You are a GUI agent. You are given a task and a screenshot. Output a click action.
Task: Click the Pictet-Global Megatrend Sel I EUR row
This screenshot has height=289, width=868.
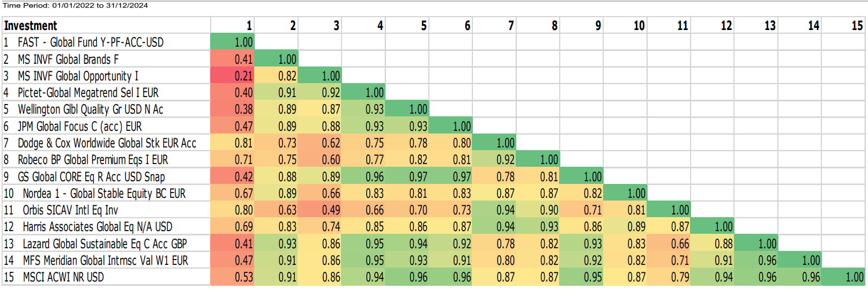88,93
